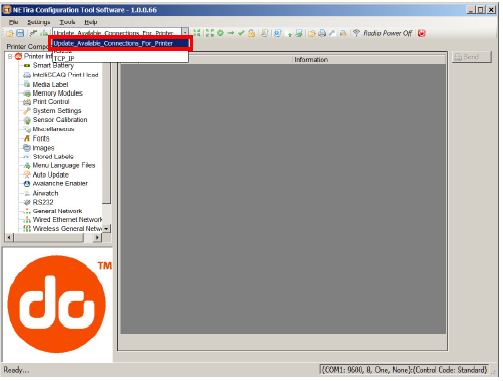The image size is (503, 381).
Task: Click the blue floppy disk save icon
Action: (20, 33)
